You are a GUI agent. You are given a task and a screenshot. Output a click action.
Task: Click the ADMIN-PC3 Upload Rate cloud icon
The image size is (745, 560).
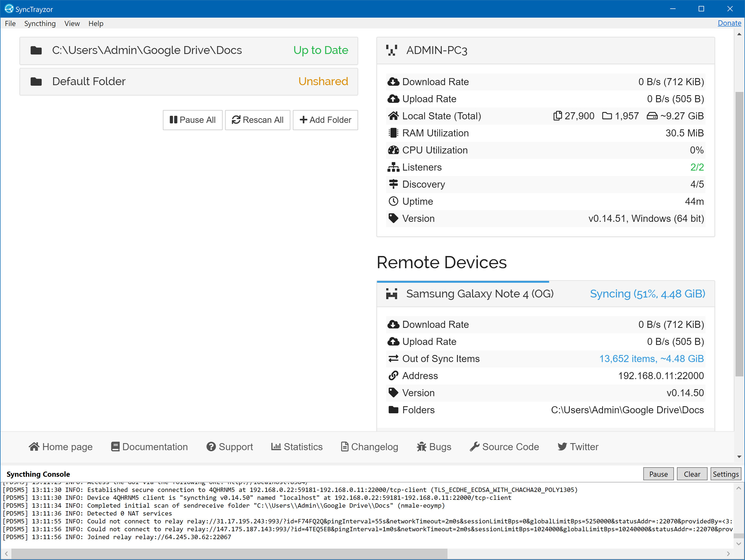[393, 99]
